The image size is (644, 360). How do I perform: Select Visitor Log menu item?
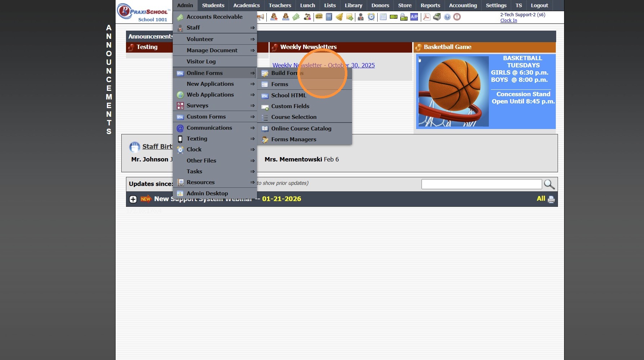click(215, 62)
